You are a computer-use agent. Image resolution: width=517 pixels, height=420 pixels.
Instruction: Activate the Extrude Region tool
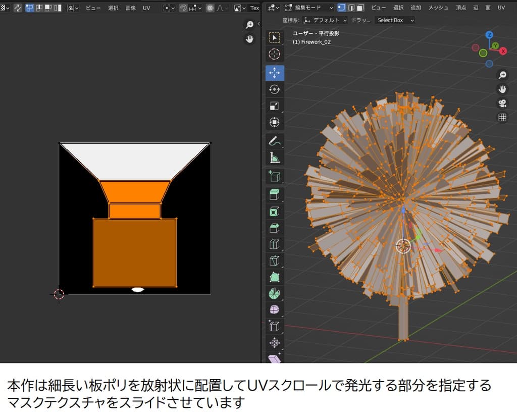[275, 194]
